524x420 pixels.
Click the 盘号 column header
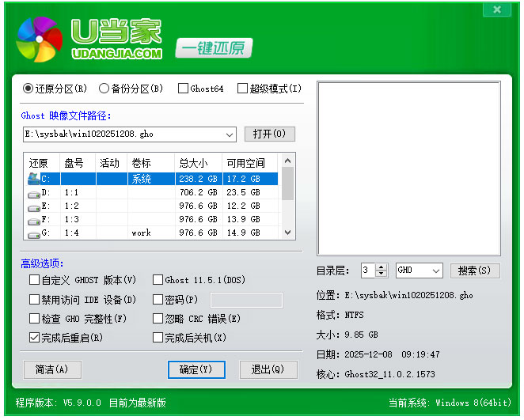pyautogui.click(x=78, y=163)
